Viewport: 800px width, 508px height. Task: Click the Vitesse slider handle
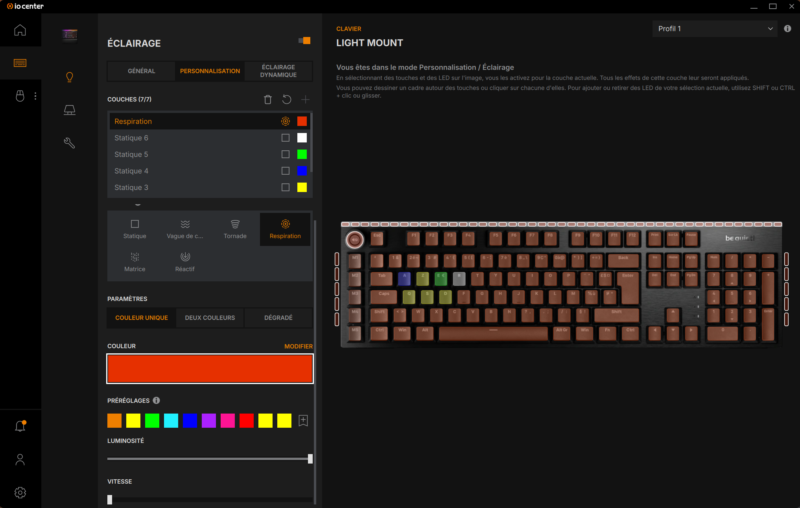point(110,499)
